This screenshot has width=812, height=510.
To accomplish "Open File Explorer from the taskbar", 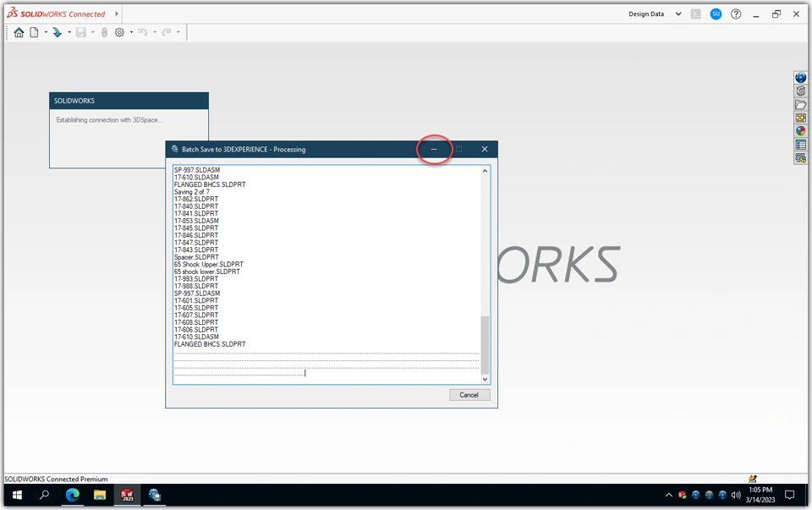I will click(100, 496).
